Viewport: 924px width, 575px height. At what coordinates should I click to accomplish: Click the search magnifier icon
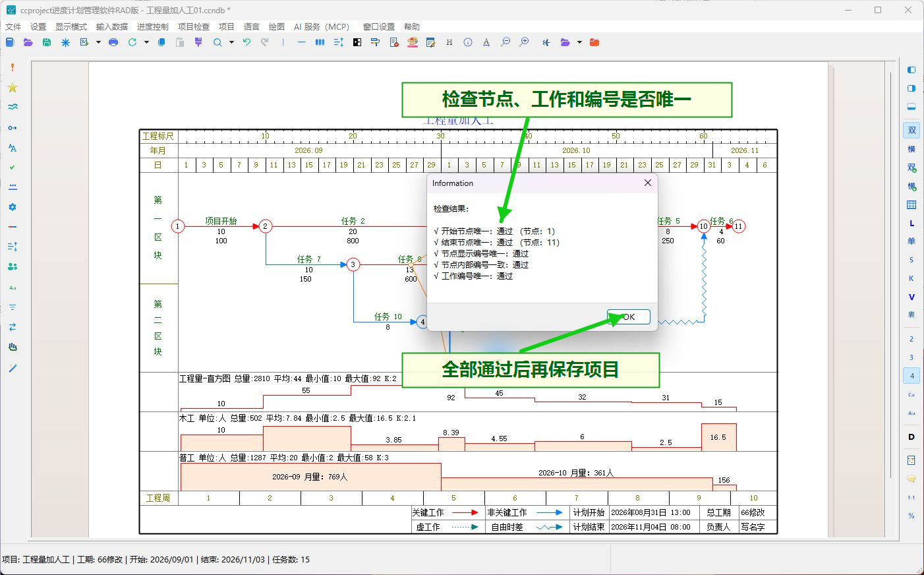click(217, 42)
